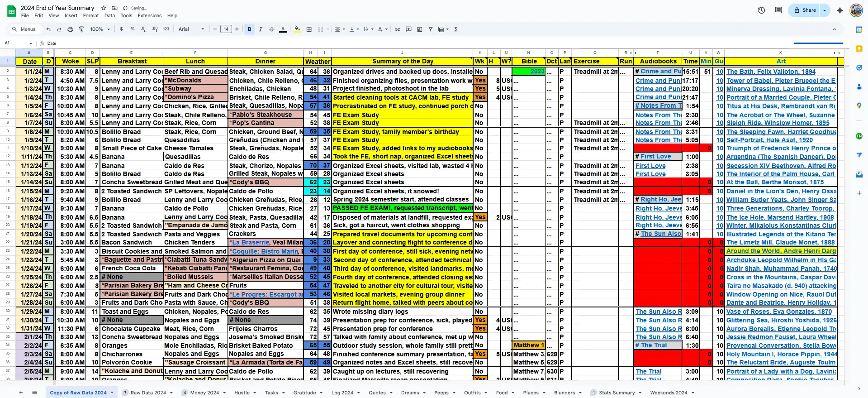Toggle Italic formatting

coord(261,29)
